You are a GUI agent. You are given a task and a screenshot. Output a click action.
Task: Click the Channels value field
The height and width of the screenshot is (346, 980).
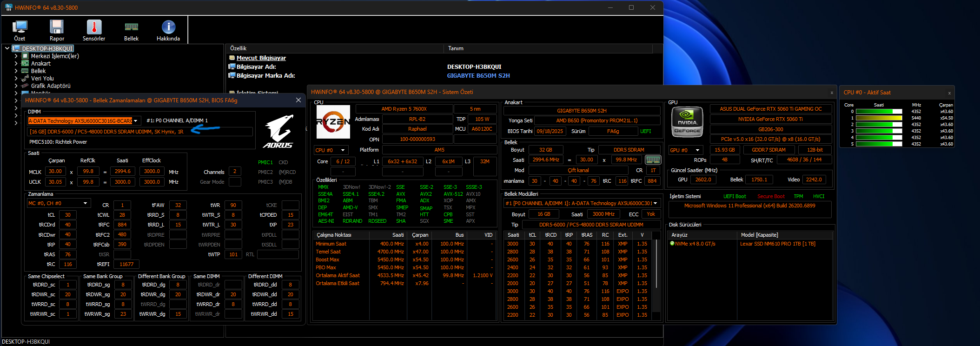click(235, 172)
